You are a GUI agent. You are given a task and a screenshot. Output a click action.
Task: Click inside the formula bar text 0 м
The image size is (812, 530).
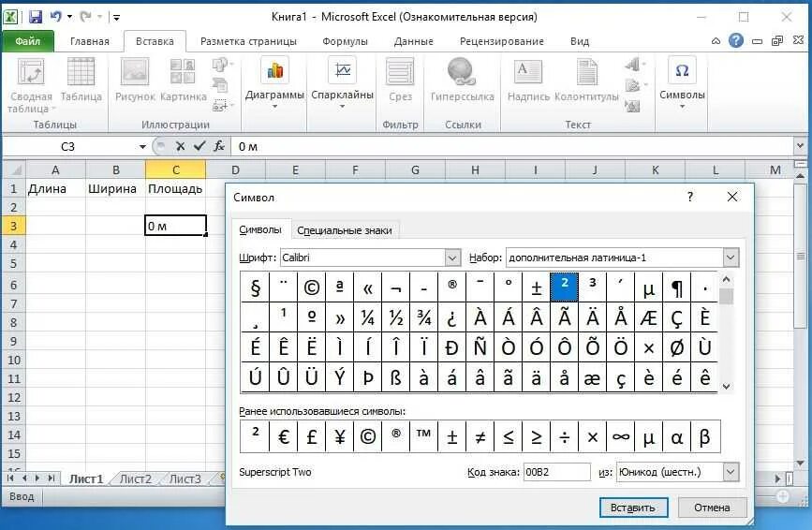(248, 146)
